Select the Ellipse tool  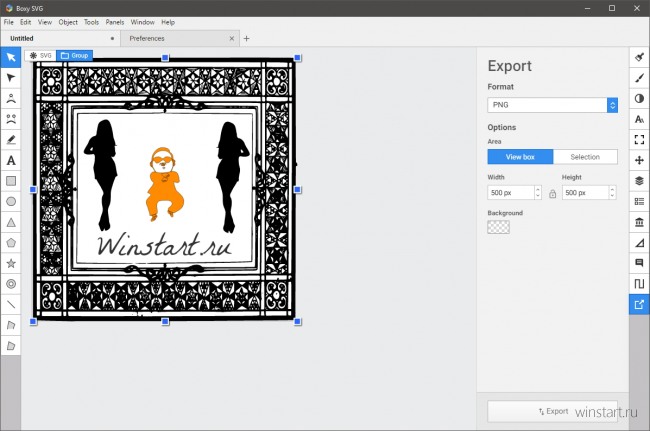tap(11, 201)
